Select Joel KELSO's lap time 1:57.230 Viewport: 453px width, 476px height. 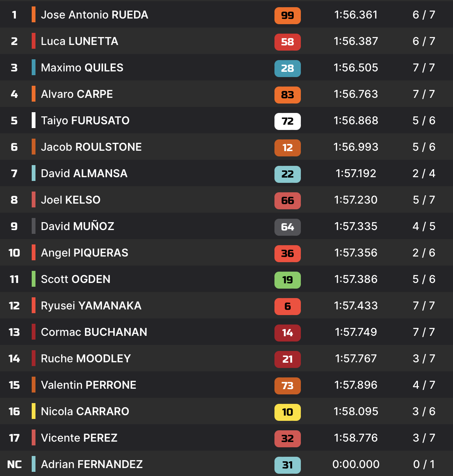point(356,200)
